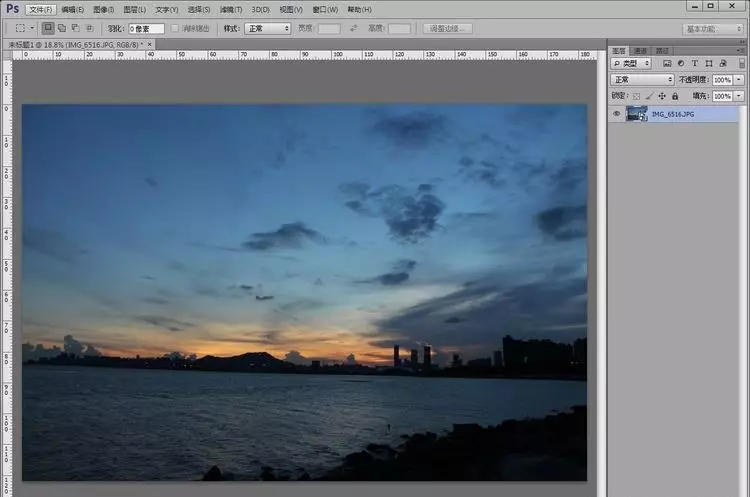Collapse the panel dock double-arrow
Viewport: 750px width, 497px height.
click(x=741, y=42)
